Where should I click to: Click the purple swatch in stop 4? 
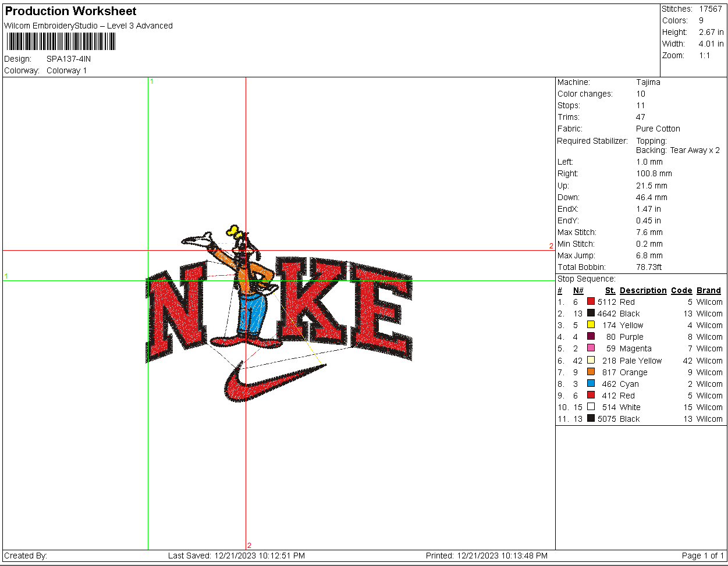point(591,336)
